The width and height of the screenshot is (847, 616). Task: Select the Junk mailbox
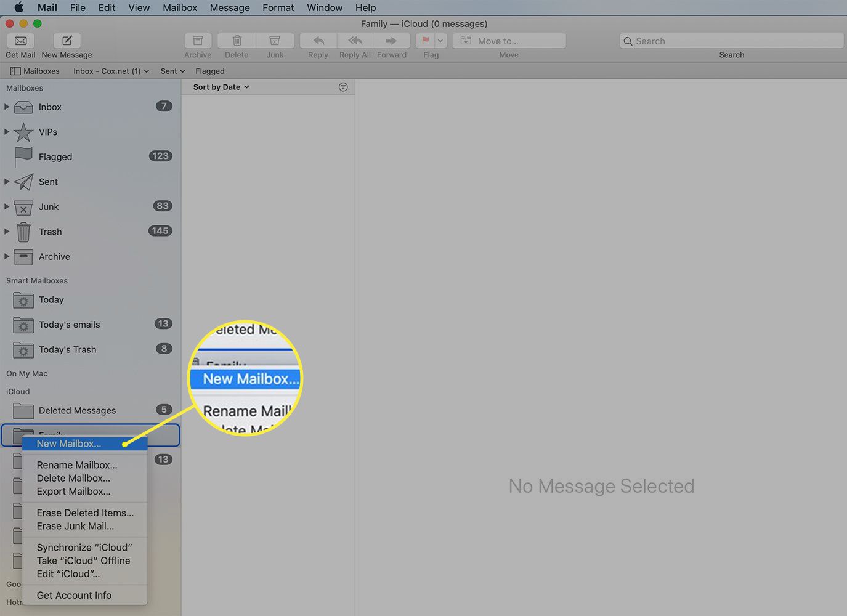point(91,206)
